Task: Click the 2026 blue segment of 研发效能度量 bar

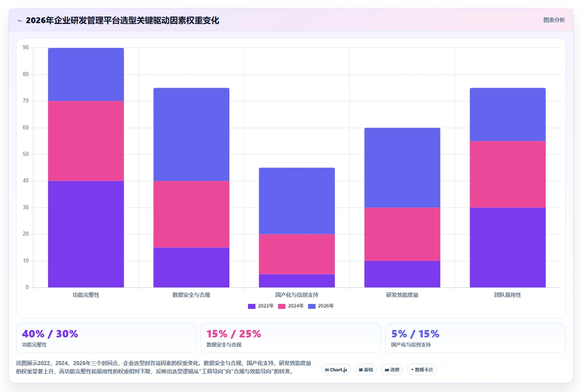Action: tap(402, 167)
